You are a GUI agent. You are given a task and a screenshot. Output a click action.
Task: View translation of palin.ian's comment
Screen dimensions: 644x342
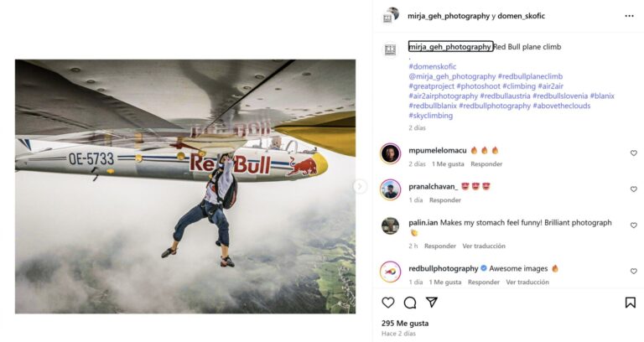(x=484, y=246)
